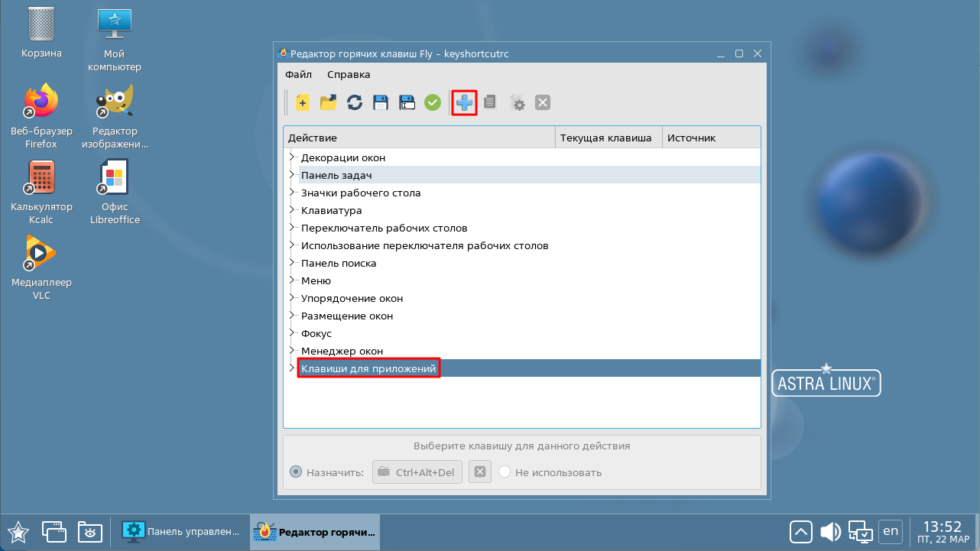The width and height of the screenshot is (980, 551).
Task: Select the Офис Libreoffice desktop icon
Action: 115,192
